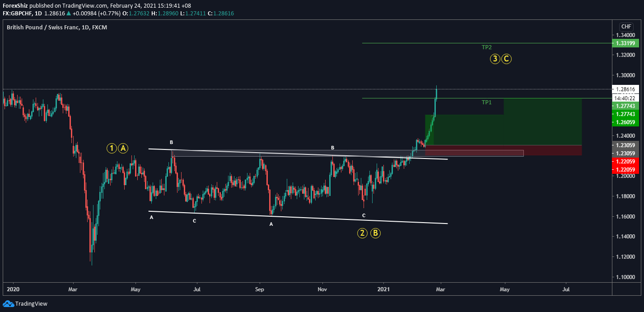The image size is (644, 312).
Task: Click the 14:40:22 countdown label
Action: (x=625, y=98)
